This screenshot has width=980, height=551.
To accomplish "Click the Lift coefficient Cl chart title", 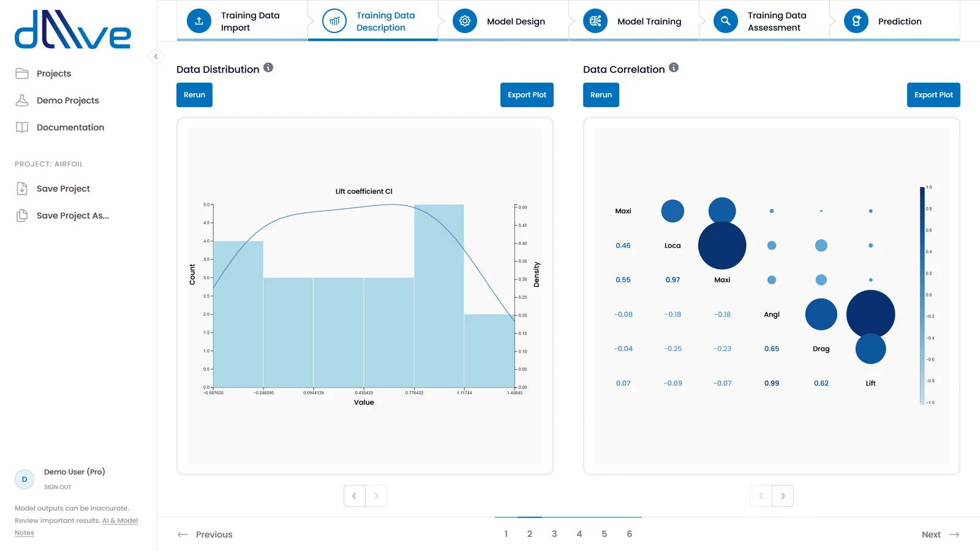I will 364,191.
